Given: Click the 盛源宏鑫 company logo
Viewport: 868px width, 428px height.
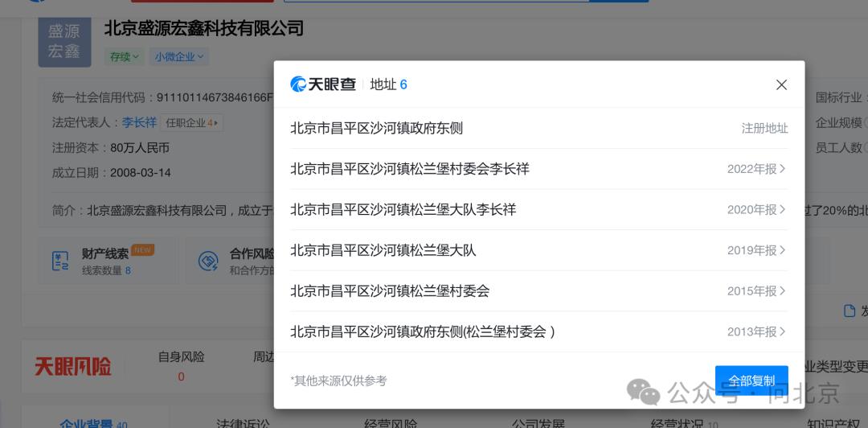Looking at the screenshot, I should click(x=64, y=42).
